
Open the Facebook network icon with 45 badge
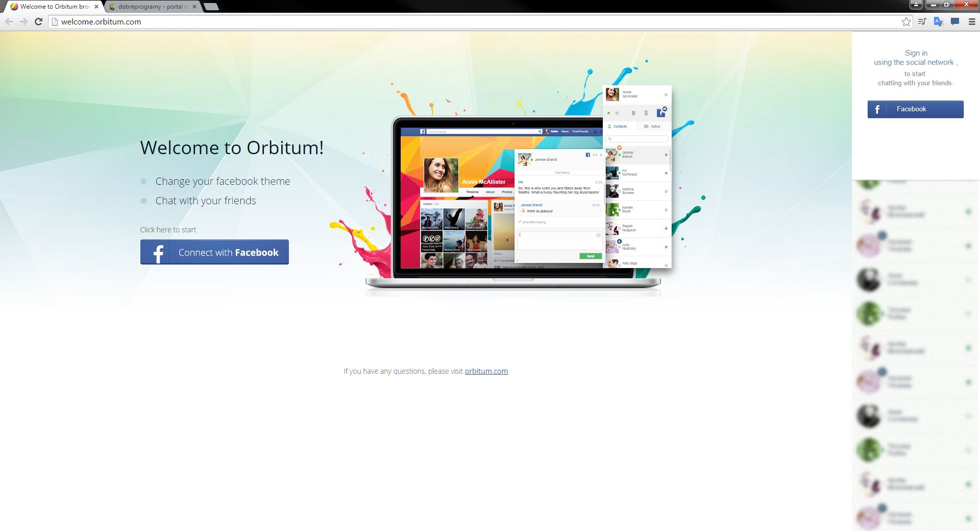pyautogui.click(x=661, y=113)
